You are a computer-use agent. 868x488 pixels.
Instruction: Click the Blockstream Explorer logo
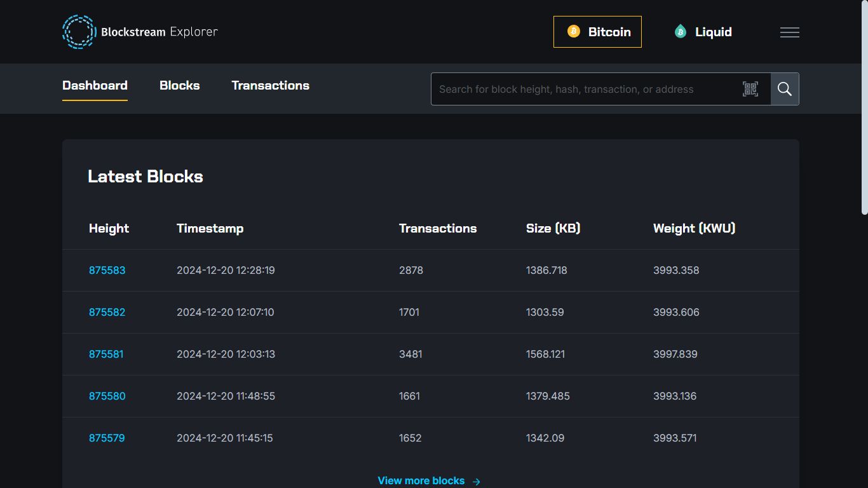pyautogui.click(x=140, y=32)
